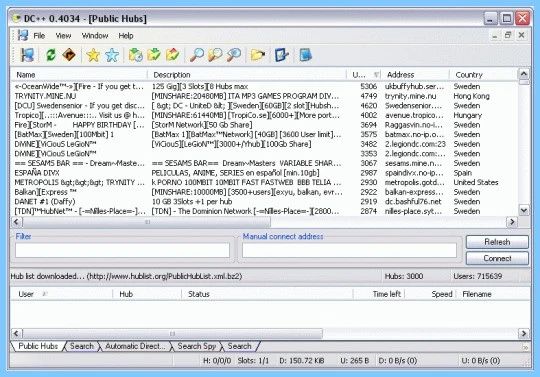This screenshot has width=540, height=377.
Task: Click address dc.bashful76.net
Action: point(412,202)
